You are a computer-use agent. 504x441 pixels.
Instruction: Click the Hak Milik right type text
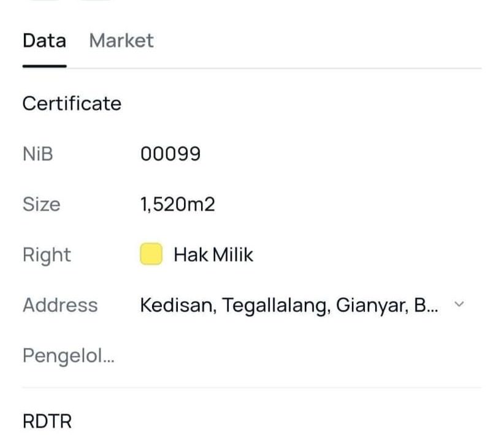pyautogui.click(x=213, y=254)
